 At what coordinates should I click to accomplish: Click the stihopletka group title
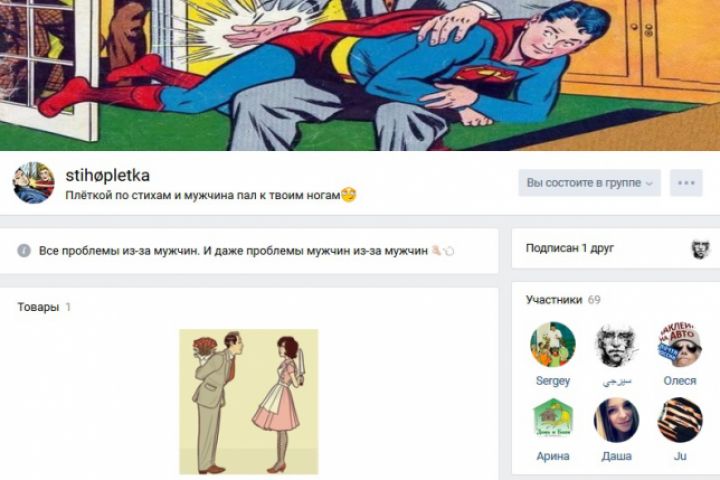(x=107, y=175)
